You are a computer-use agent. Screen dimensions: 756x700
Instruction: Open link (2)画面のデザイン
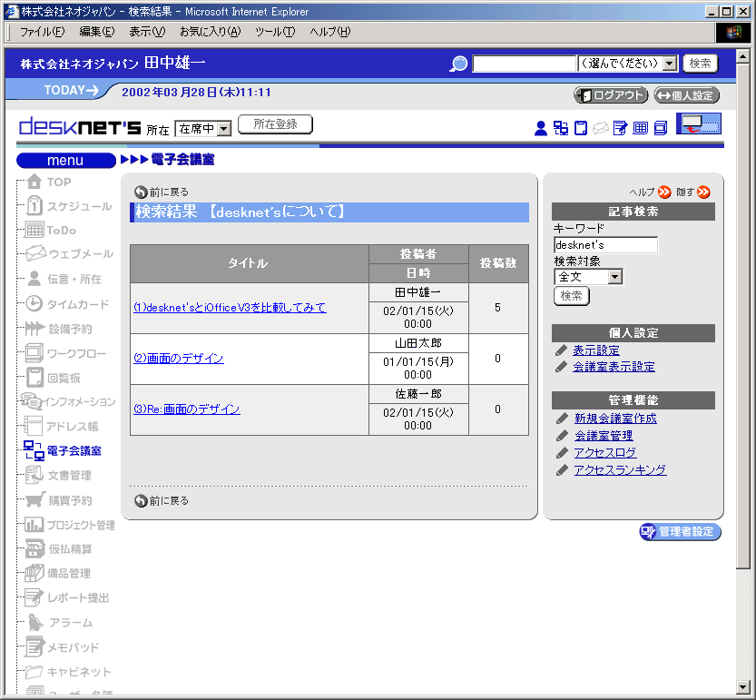pyautogui.click(x=179, y=358)
